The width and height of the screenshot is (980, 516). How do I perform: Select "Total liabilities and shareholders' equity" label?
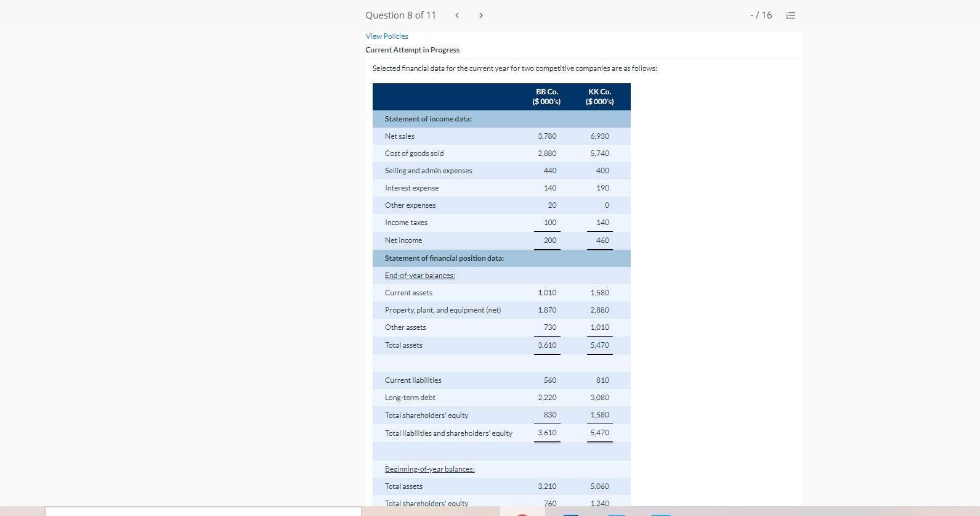click(x=448, y=433)
